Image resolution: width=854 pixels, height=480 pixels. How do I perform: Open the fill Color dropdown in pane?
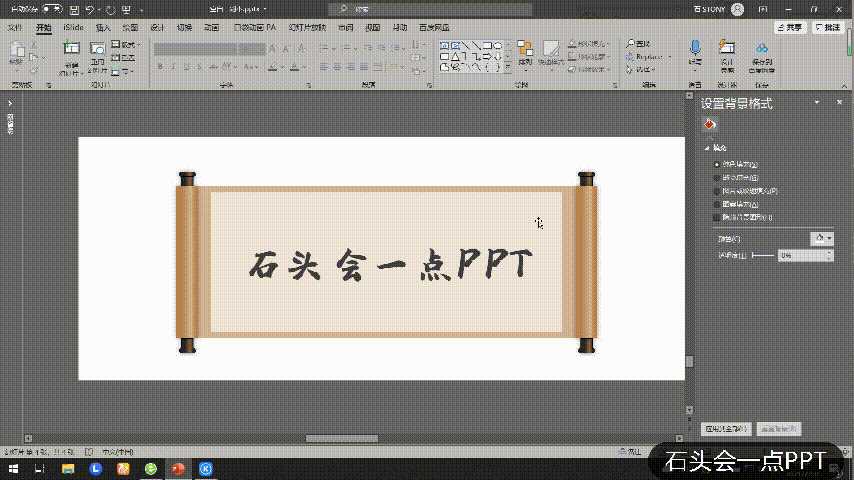tap(822, 238)
